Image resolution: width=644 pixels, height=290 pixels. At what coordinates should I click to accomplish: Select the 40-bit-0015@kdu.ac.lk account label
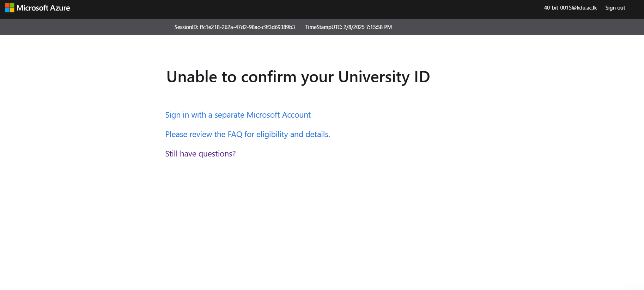(x=570, y=8)
